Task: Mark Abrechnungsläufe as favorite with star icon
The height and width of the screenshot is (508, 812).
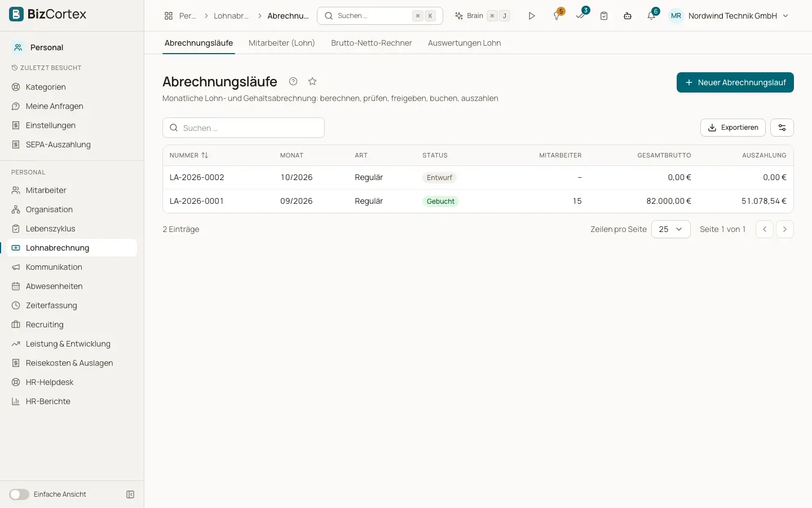Action: point(312,81)
